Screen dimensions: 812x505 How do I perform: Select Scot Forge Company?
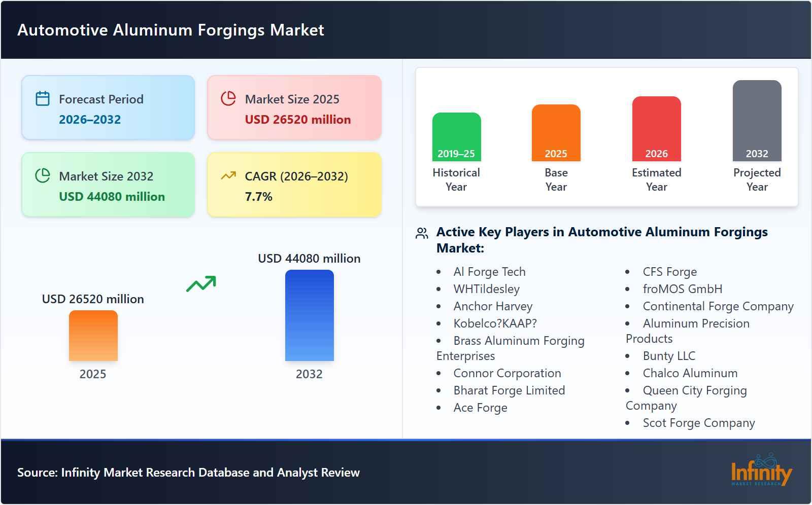coord(699,423)
